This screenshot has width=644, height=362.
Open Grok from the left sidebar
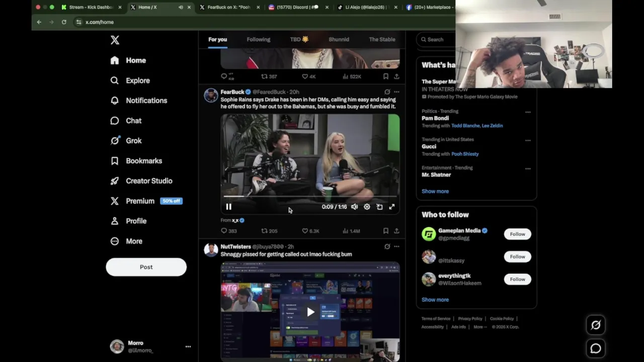pyautogui.click(x=126, y=141)
